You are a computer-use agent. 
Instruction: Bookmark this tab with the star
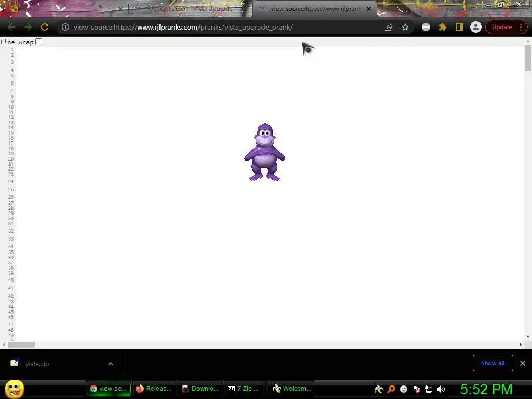pos(405,27)
